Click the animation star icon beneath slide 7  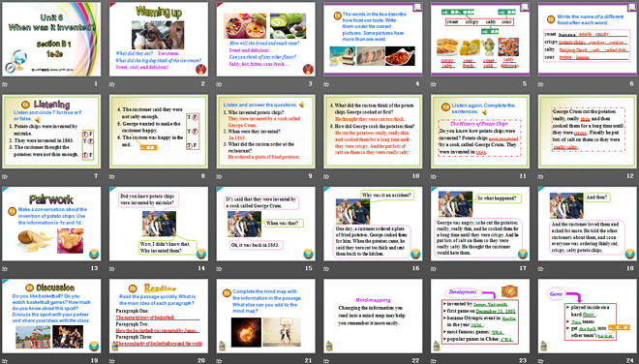coord(5,176)
